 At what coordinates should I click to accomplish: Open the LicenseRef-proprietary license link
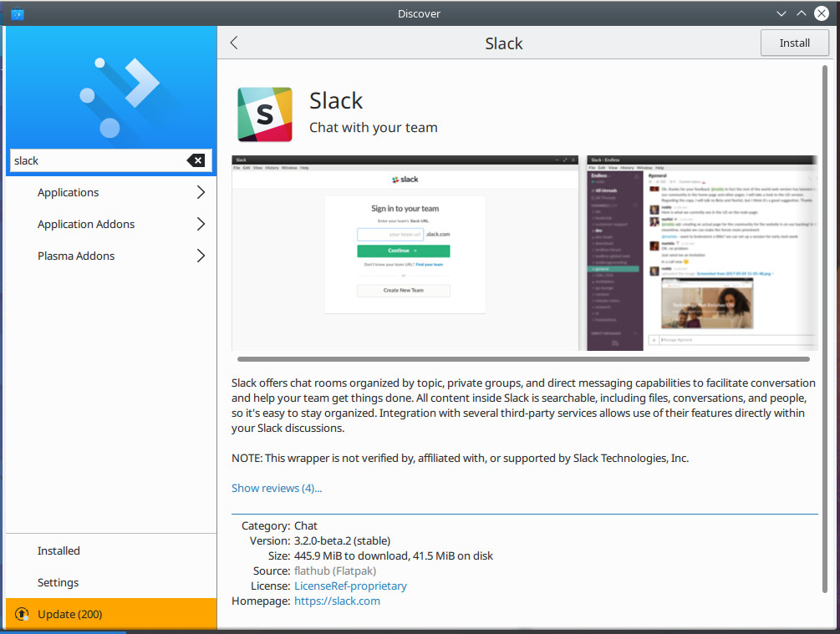point(350,586)
